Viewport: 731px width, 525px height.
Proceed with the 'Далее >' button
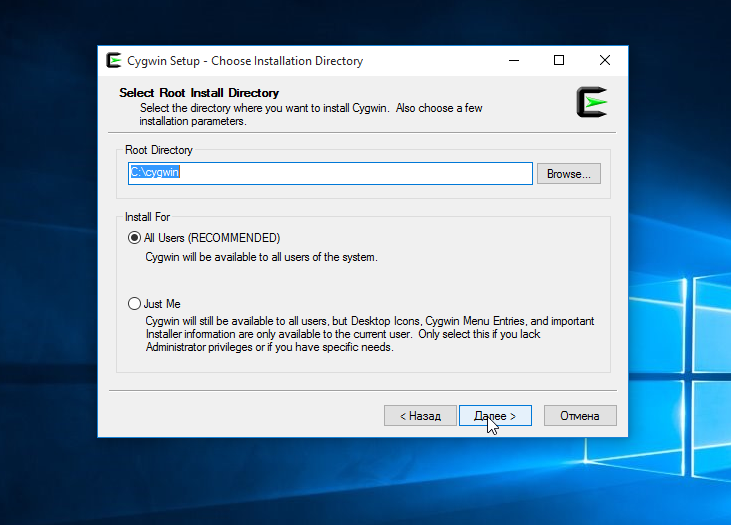click(x=495, y=415)
